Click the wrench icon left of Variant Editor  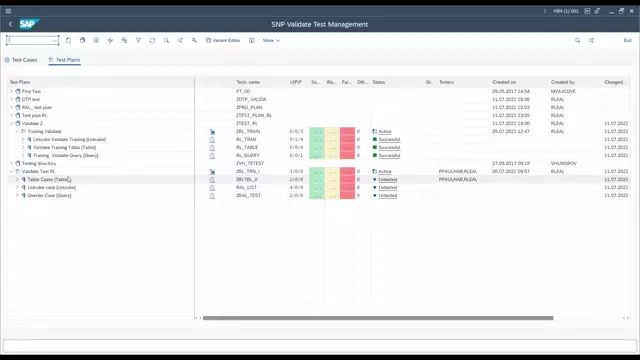[194, 40]
